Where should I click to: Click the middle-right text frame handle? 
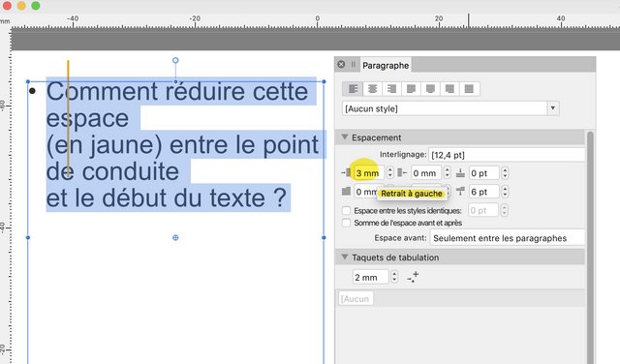(324, 237)
